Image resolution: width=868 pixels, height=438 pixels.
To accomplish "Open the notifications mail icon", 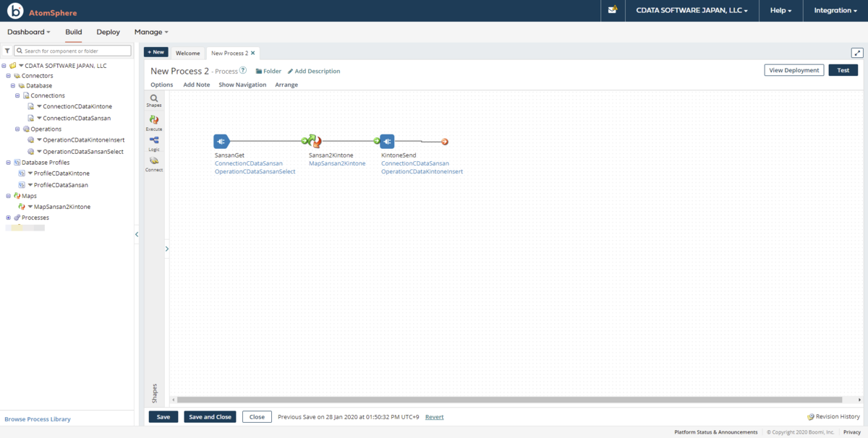I will [613, 10].
